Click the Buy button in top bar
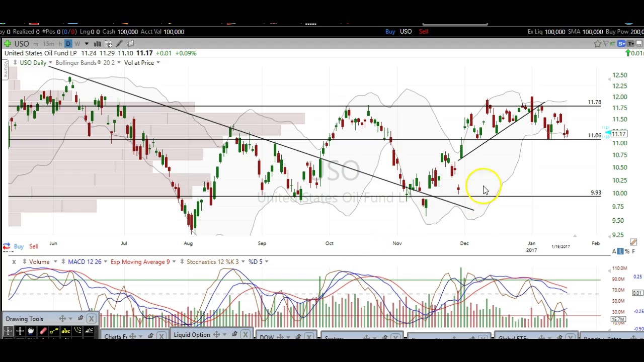 (x=390, y=32)
